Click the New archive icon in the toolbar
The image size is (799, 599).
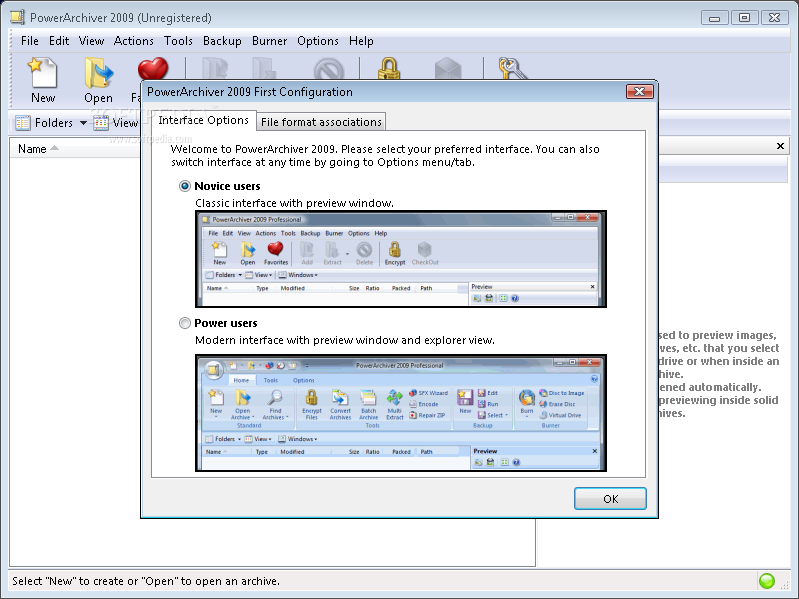click(42, 73)
